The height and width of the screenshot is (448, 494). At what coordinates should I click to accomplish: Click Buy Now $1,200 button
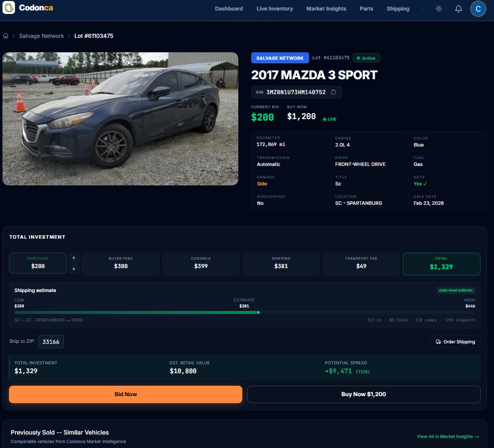point(363,394)
